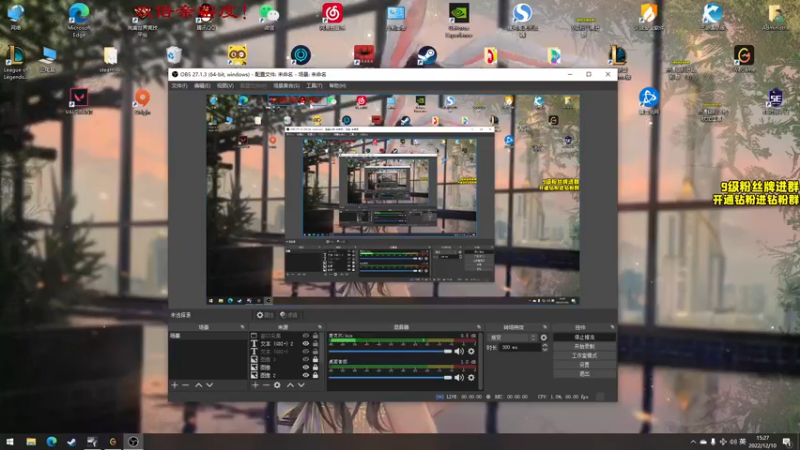This screenshot has width=800, height=450.
Task: Adjust the 桌面音频 volume slider
Action: click(x=390, y=378)
